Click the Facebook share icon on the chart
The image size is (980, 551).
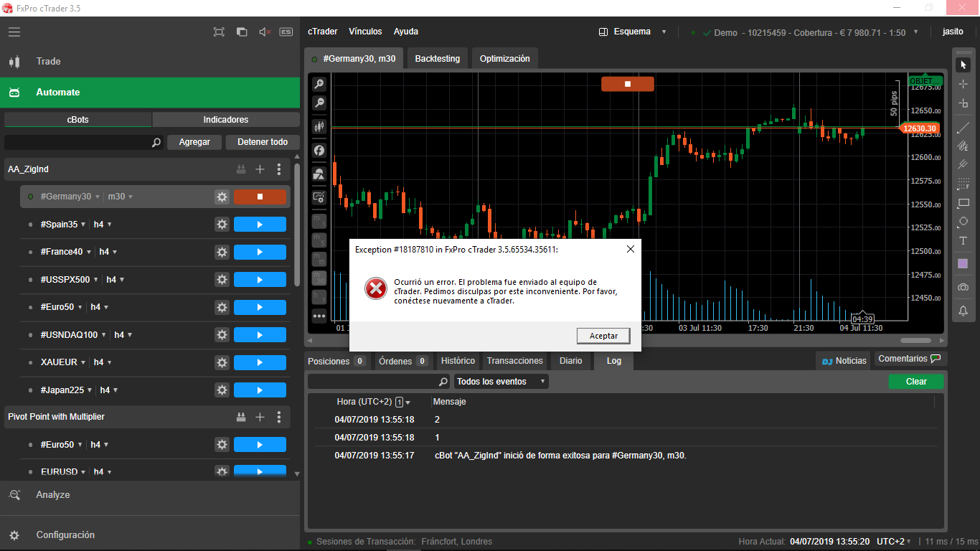coord(319,151)
